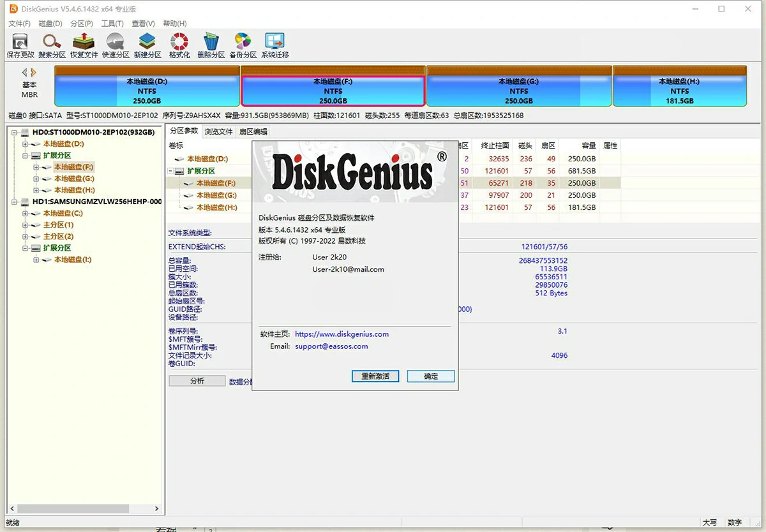
Task: Click the 确定 OK button in dialog
Action: (x=431, y=376)
